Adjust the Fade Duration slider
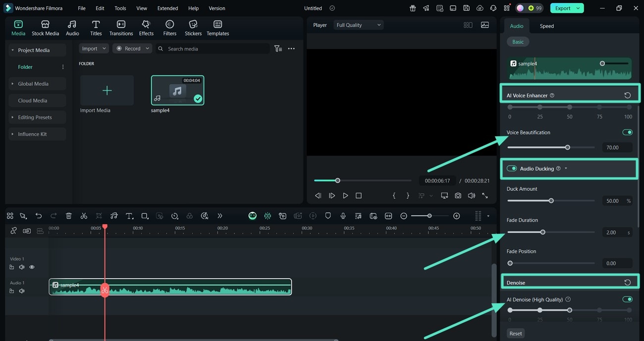The image size is (644, 341). coord(551,232)
